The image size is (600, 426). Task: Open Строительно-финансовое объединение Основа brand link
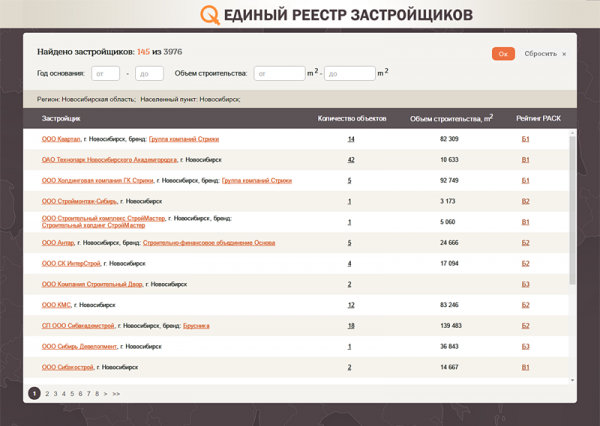point(209,243)
